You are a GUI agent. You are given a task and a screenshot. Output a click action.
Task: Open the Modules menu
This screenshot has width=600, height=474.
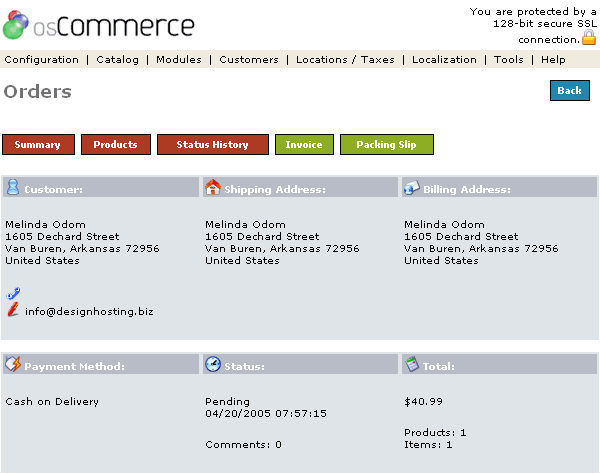(179, 60)
